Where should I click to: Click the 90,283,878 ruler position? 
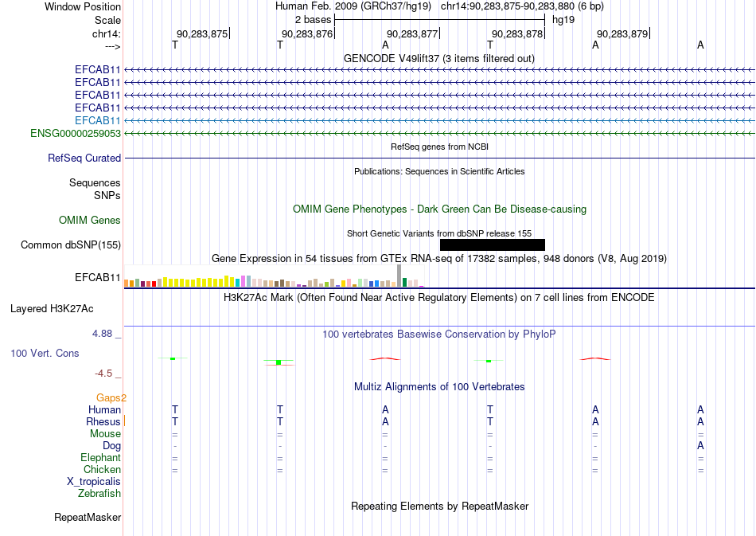[x=517, y=33]
